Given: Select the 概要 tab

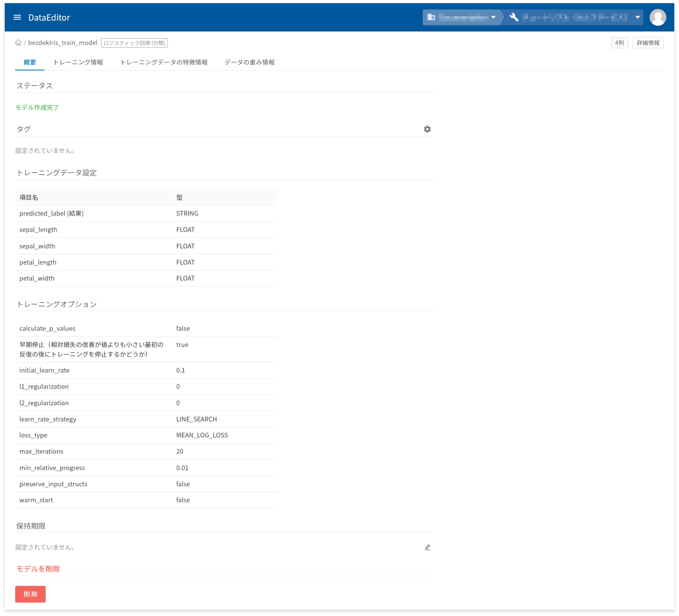Looking at the screenshot, I should coord(30,62).
